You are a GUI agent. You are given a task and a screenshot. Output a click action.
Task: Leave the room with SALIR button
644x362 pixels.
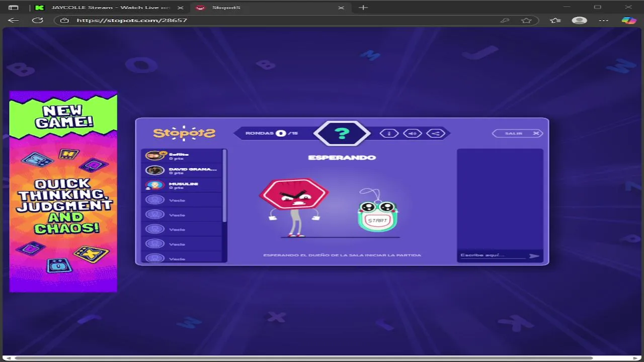pyautogui.click(x=517, y=133)
